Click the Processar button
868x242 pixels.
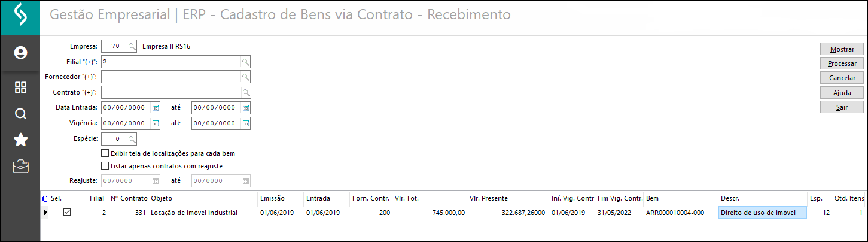(842, 63)
